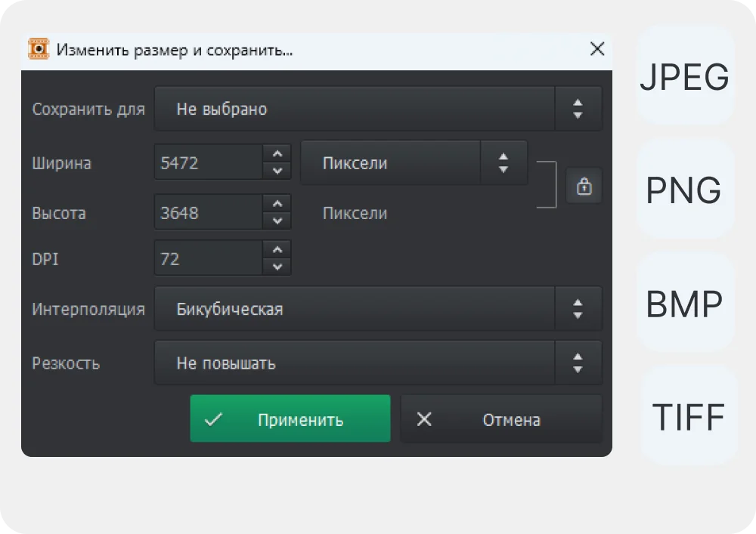This screenshot has width=756, height=534.
Task: Decrease width using the down arrow
Action: click(277, 171)
